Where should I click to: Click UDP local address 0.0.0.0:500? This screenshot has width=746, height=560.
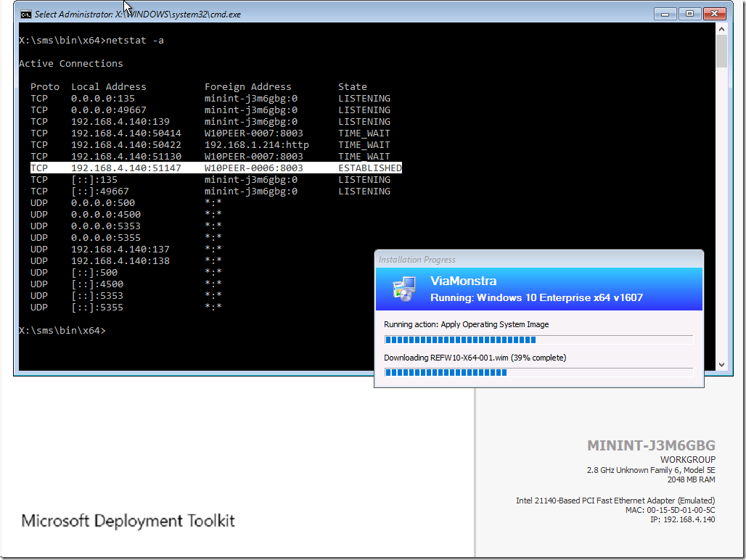click(103, 203)
